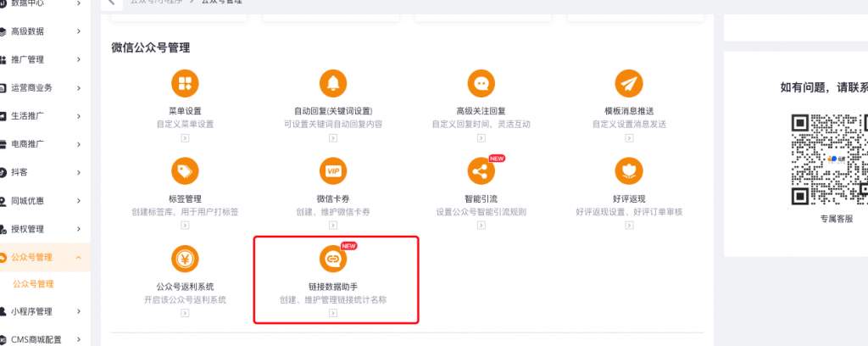
Task: Click the small arrow under 高级关注回复
Action: pos(481,138)
